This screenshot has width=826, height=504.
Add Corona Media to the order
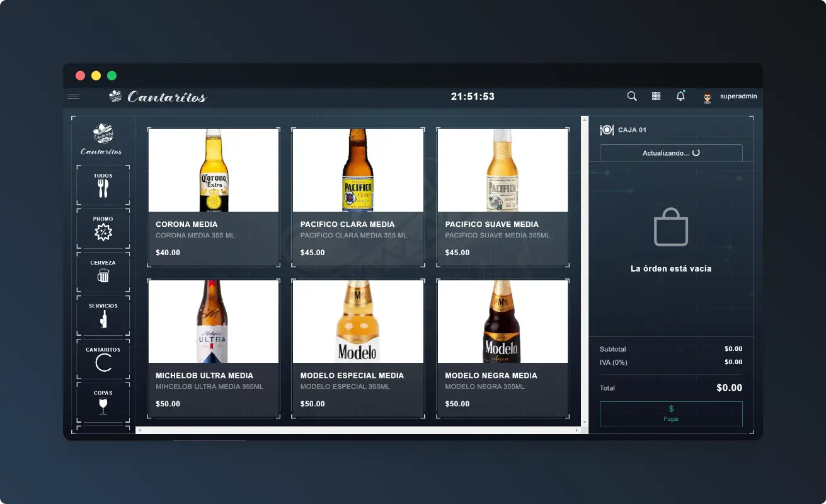(x=214, y=198)
